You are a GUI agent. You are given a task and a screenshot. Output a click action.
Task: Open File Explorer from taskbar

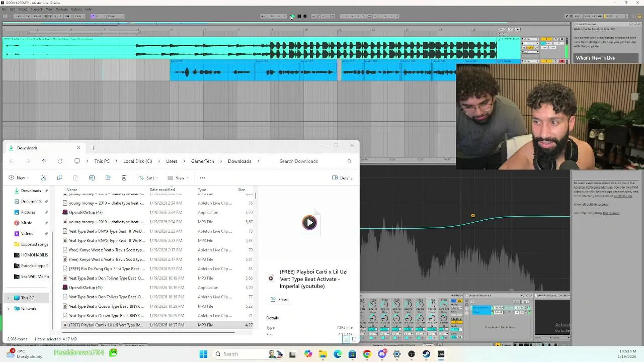tap(323, 354)
